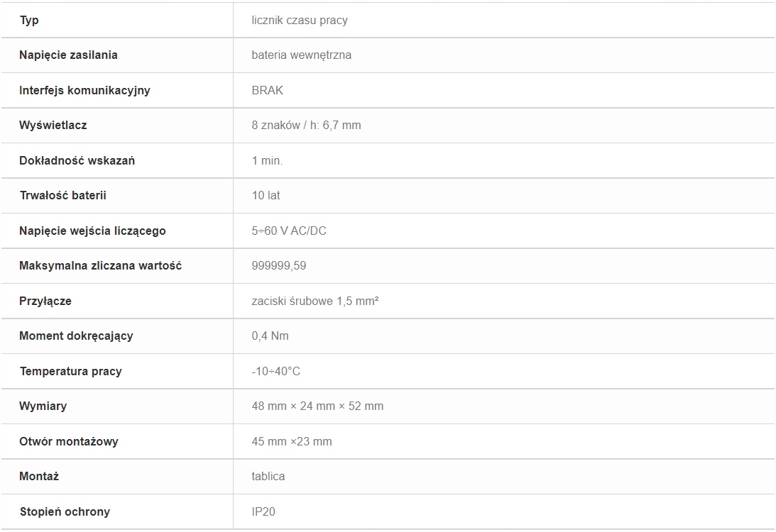Select the "10 lat" battery life value

(x=266, y=195)
